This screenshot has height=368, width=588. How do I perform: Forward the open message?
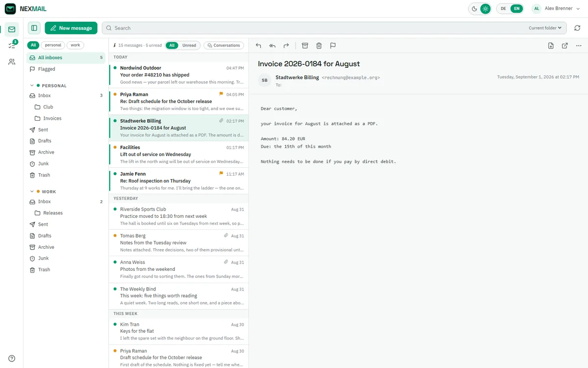tap(286, 46)
